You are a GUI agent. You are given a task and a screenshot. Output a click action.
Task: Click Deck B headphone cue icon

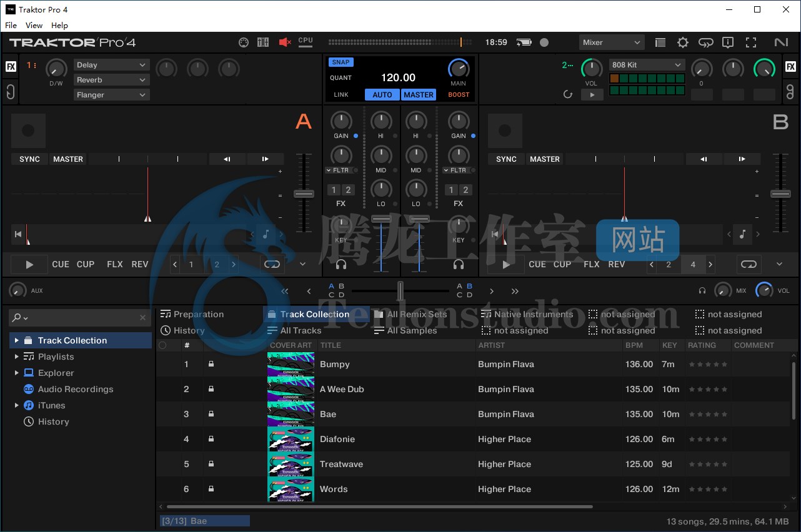click(x=459, y=265)
